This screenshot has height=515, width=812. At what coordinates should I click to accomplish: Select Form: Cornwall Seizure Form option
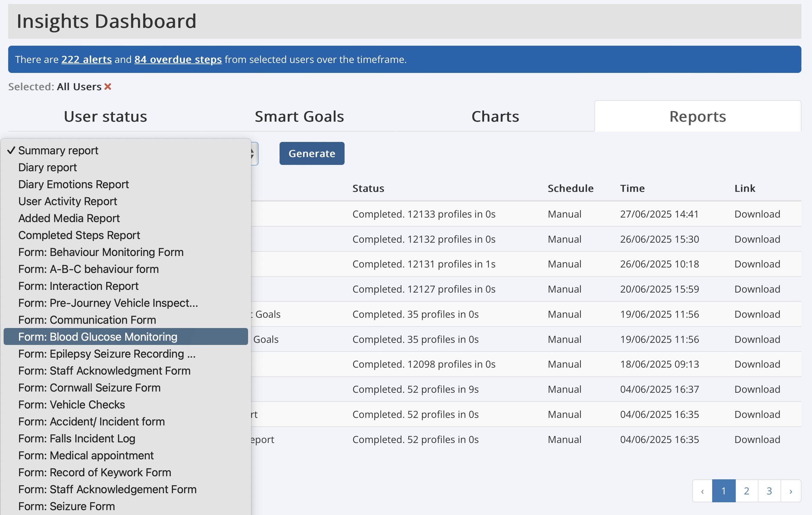point(89,388)
